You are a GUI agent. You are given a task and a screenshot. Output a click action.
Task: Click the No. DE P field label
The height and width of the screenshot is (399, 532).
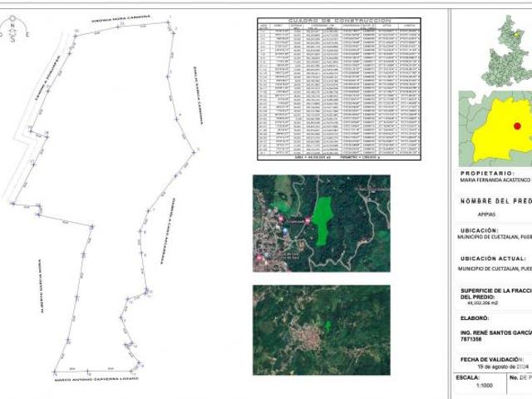520,377
